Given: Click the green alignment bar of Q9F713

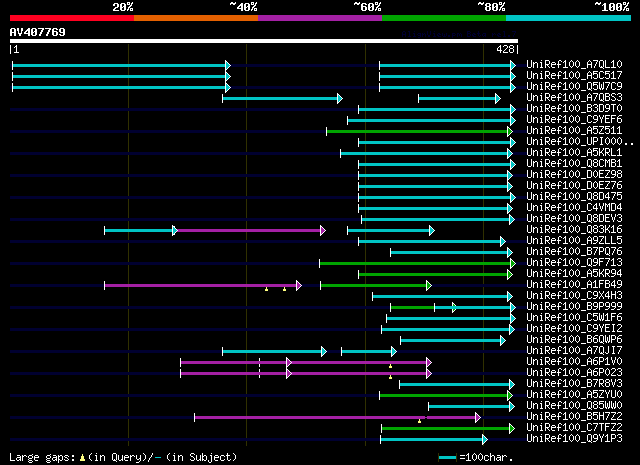Looking at the screenshot, I should click(x=417, y=264).
